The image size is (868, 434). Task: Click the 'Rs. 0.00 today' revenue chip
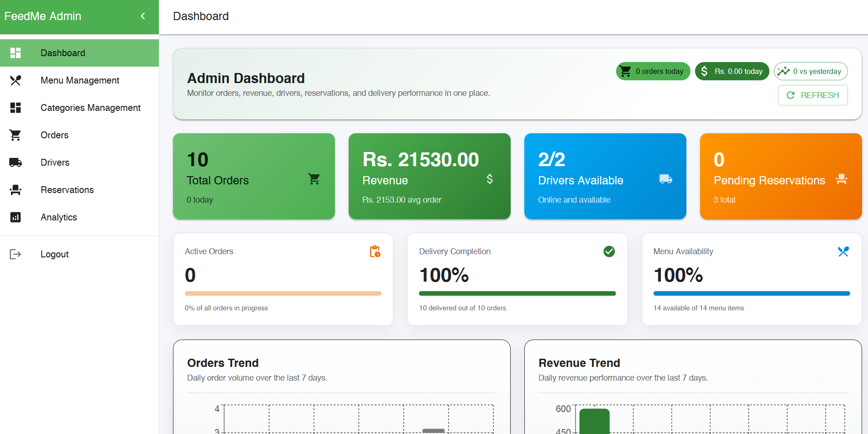tap(732, 71)
